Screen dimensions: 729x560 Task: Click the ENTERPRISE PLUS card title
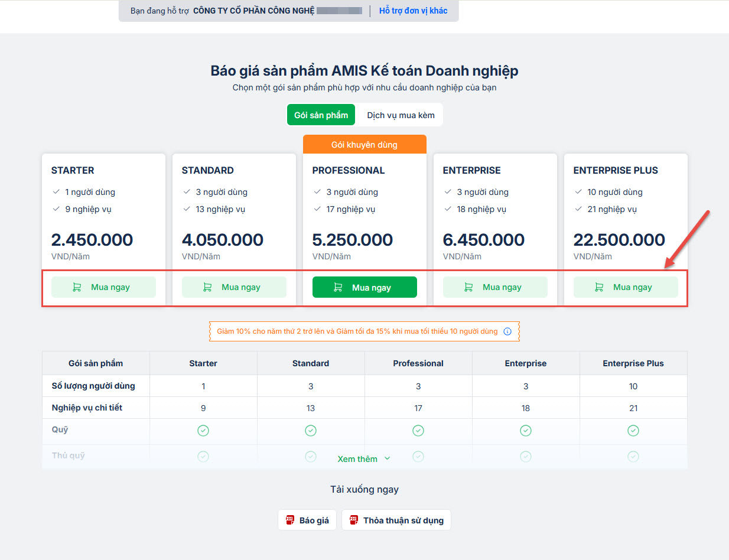tap(616, 170)
